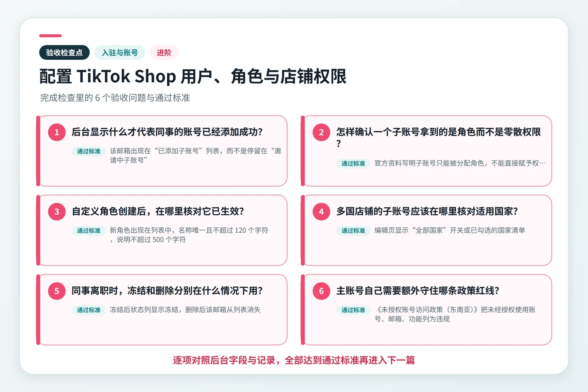The image size is (588, 392).
Task: Click the number 6 circle badge
Action: coord(321,291)
